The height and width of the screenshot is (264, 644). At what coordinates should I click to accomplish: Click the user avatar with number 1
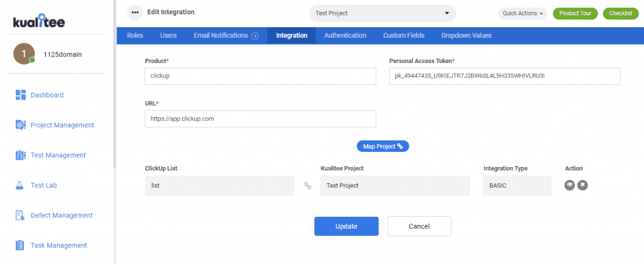[24, 54]
